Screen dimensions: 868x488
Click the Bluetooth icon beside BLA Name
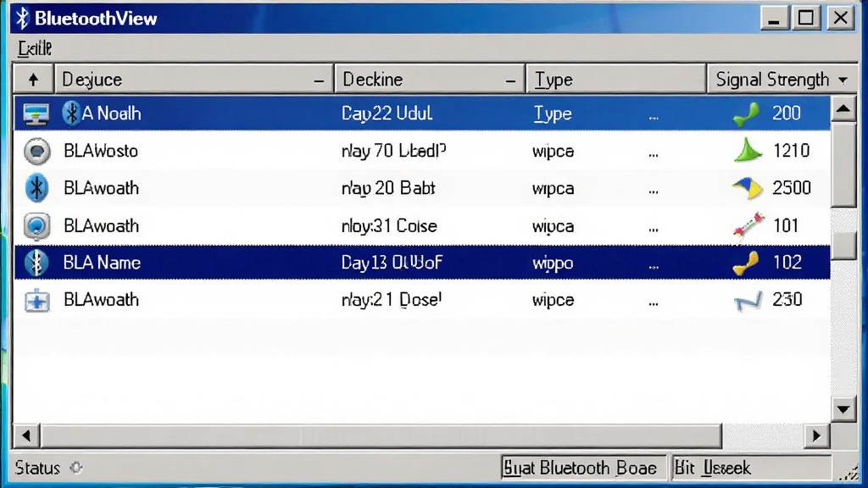36,263
